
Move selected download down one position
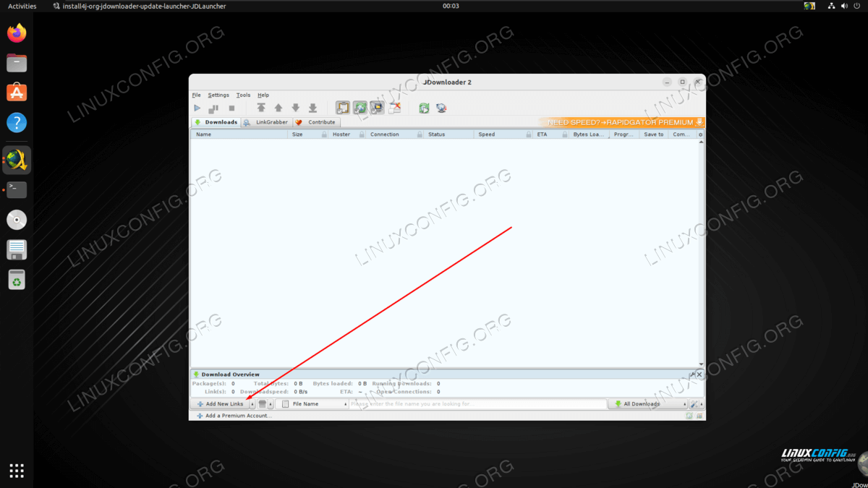(x=295, y=108)
